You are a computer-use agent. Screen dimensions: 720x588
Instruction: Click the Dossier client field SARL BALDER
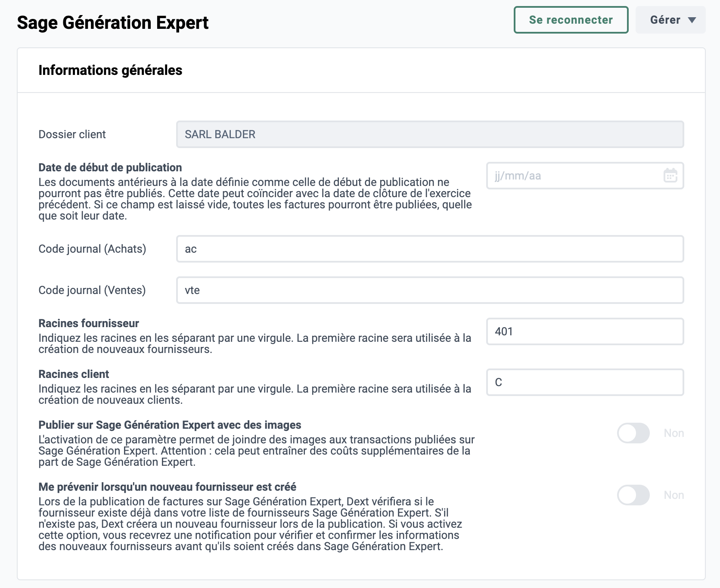430,134
